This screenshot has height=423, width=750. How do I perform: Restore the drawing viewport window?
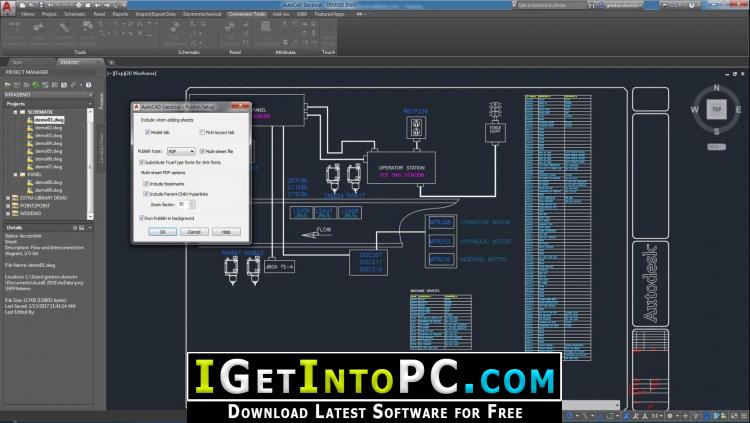point(735,74)
